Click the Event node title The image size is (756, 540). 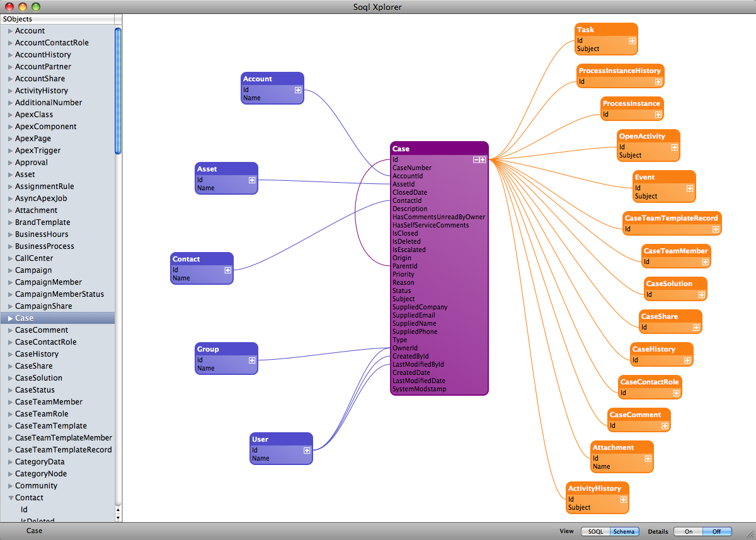[645, 177]
